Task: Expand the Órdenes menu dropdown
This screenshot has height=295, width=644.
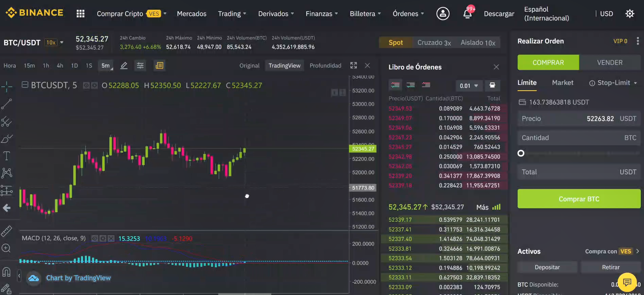Action: pyautogui.click(x=423, y=14)
